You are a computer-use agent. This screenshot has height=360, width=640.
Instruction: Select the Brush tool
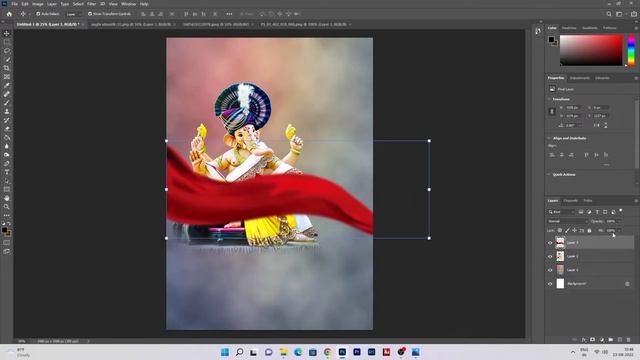pyautogui.click(x=7, y=103)
